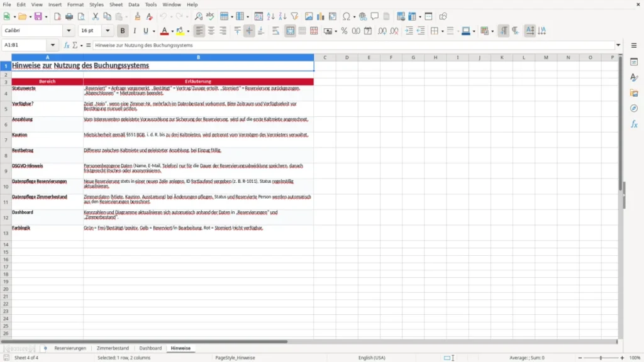The image size is (644, 362).
Task: Click the Copy icon
Action: 107,16
